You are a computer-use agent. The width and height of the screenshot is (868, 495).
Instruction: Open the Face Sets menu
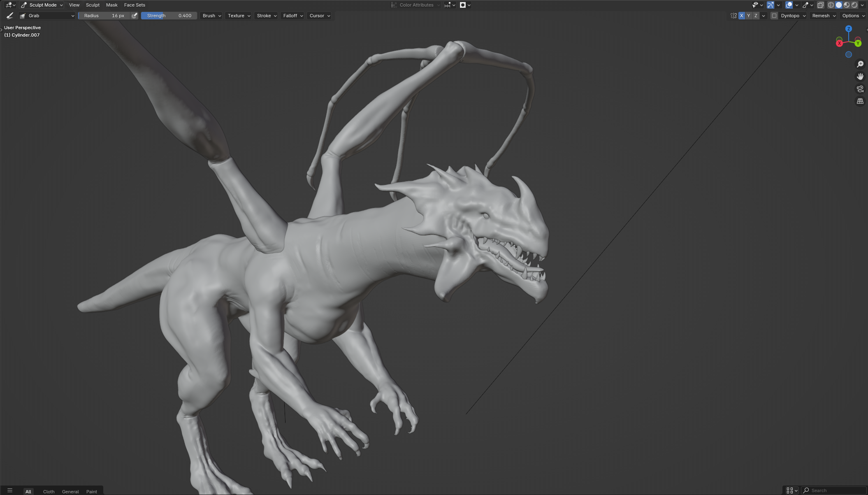pyautogui.click(x=135, y=5)
